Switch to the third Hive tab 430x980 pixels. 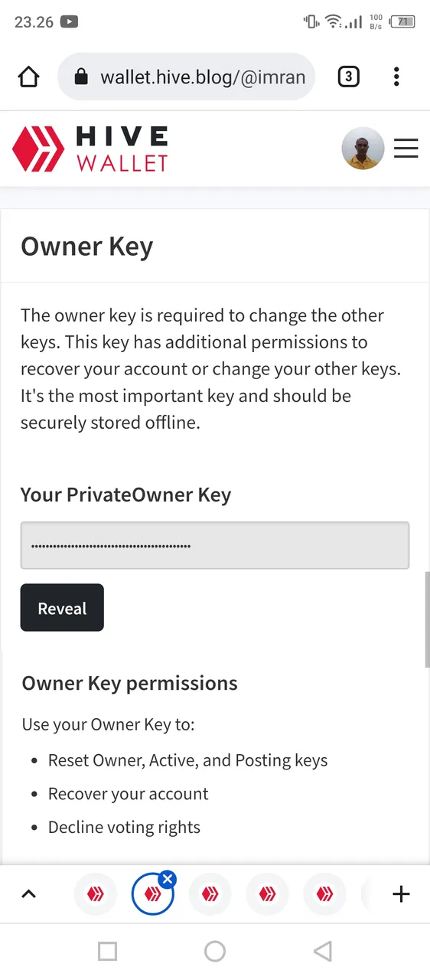(x=210, y=893)
